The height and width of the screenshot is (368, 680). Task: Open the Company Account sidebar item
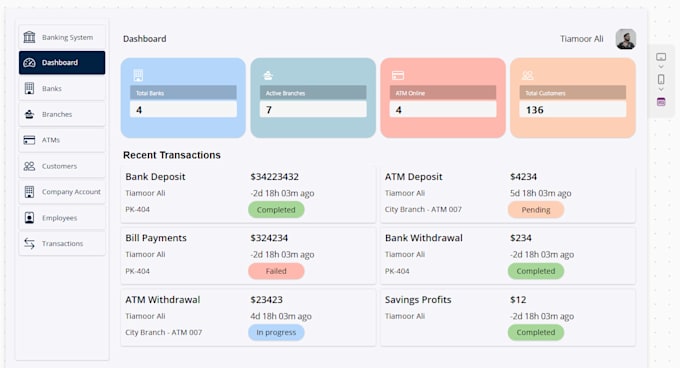pos(62,192)
